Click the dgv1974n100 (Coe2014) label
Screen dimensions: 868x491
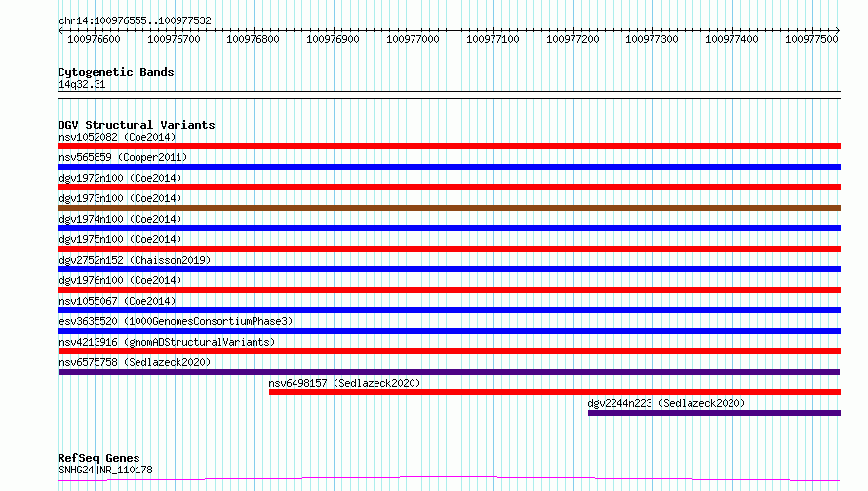(120, 219)
